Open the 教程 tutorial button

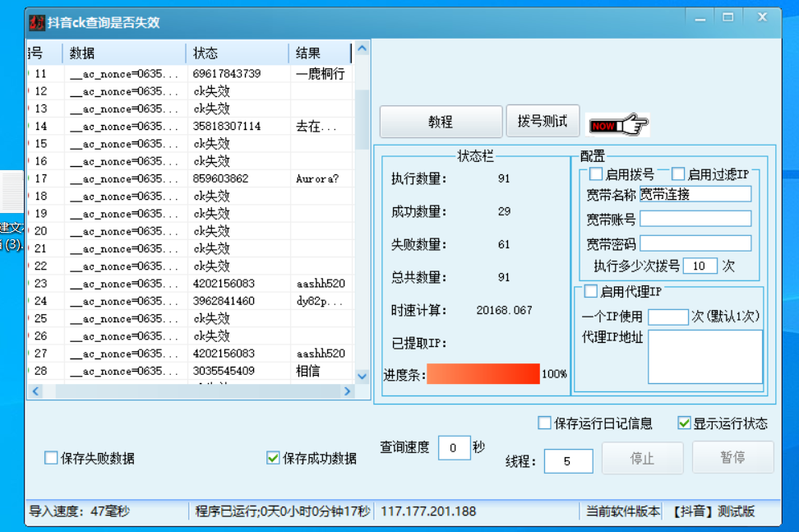click(441, 122)
